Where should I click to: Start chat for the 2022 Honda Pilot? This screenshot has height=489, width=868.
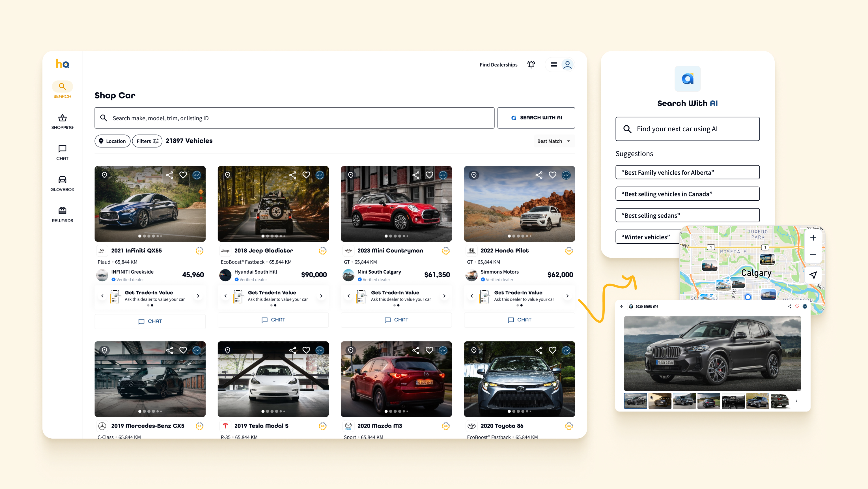pos(519,320)
